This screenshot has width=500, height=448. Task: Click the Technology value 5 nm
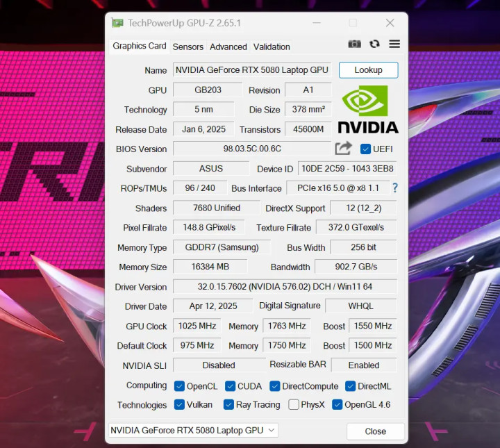coord(203,109)
